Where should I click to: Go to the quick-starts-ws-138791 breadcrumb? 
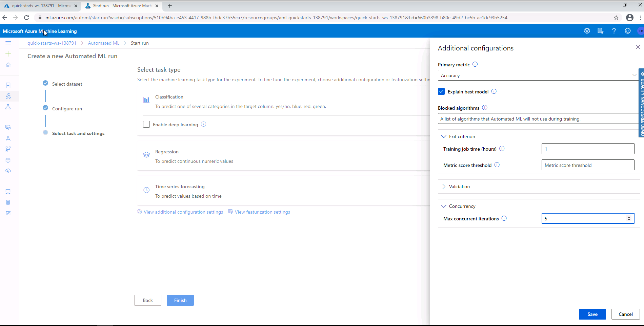(x=52, y=43)
